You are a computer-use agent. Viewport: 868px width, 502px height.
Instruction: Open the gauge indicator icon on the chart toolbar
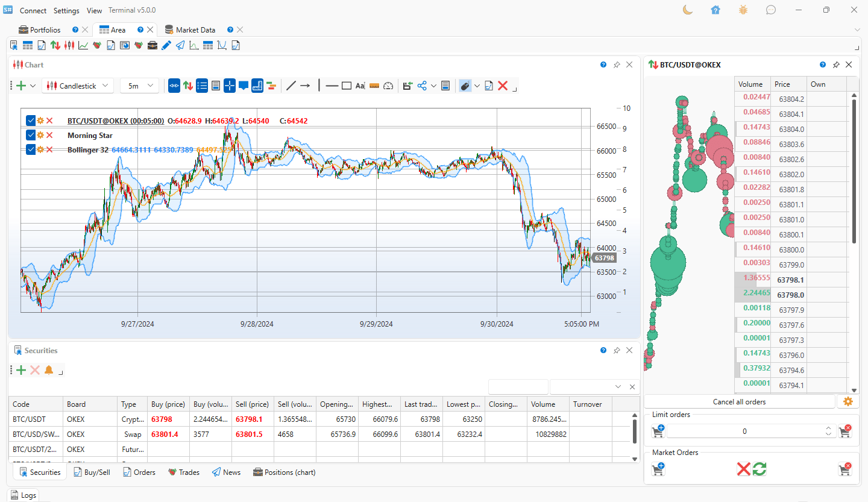(x=388, y=86)
